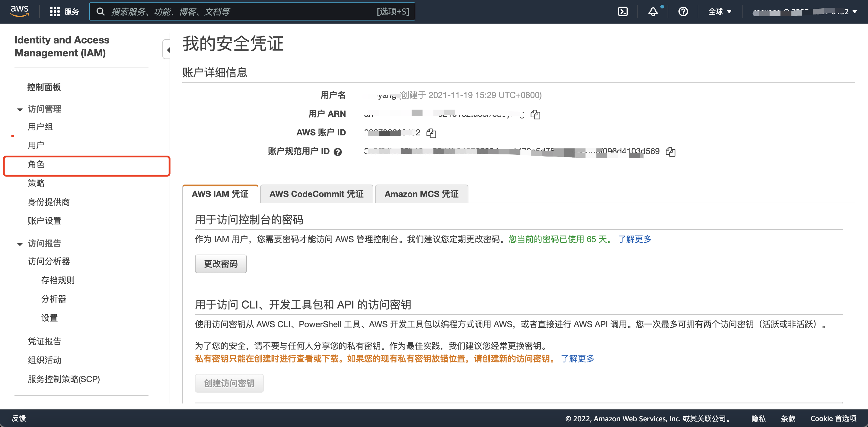
Task: Click the search magnifier icon
Action: [x=101, y=11]
